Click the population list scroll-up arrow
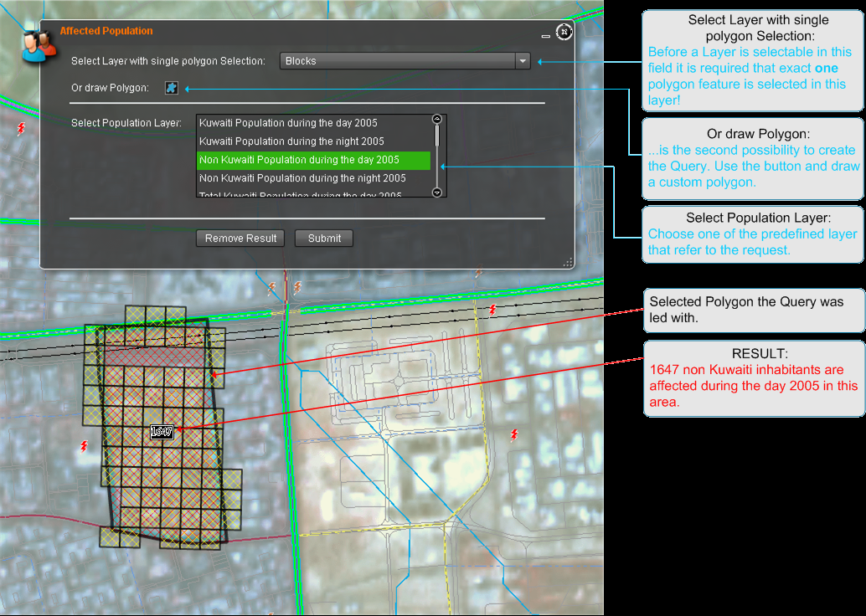 point(436,120)
